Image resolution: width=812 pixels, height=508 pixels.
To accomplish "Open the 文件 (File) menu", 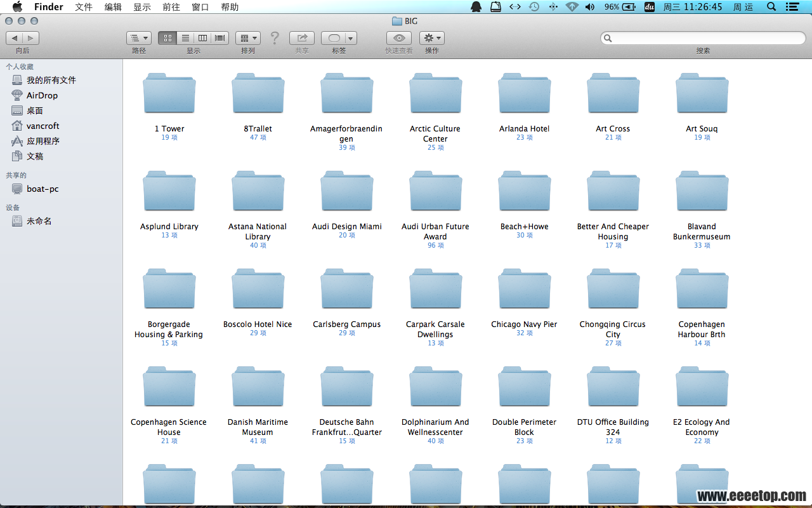I will click(84, 7).
